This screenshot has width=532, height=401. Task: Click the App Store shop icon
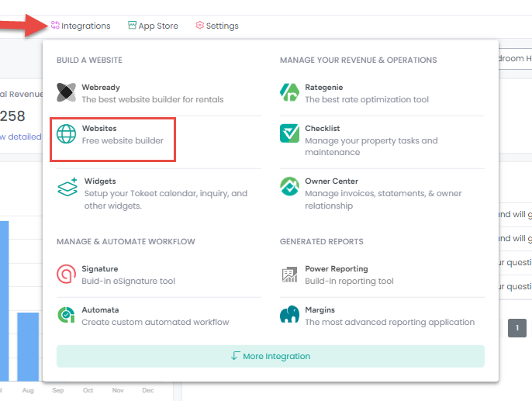tap(132, 25)
